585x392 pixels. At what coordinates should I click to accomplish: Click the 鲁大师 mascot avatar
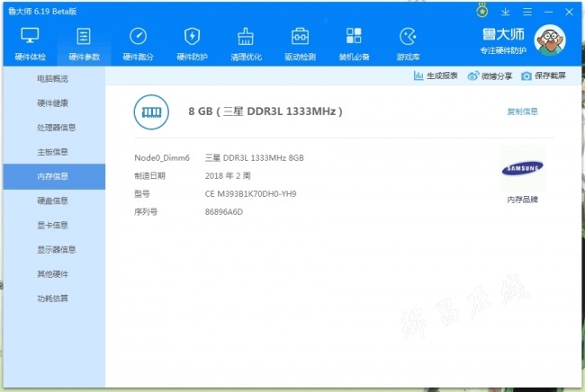tap(550, 40)
